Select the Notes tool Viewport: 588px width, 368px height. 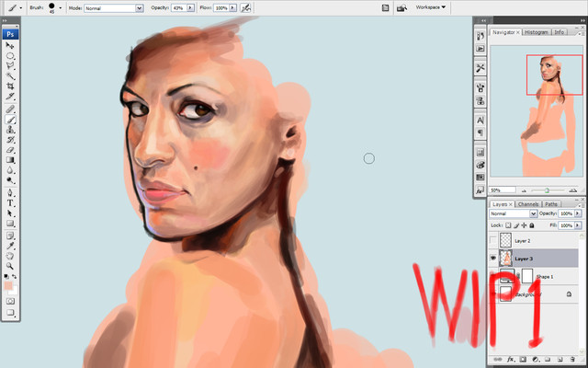(10, 236)
